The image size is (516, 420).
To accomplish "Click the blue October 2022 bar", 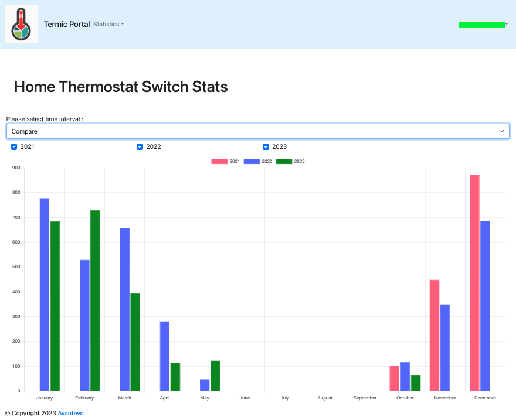I will 405,377.
